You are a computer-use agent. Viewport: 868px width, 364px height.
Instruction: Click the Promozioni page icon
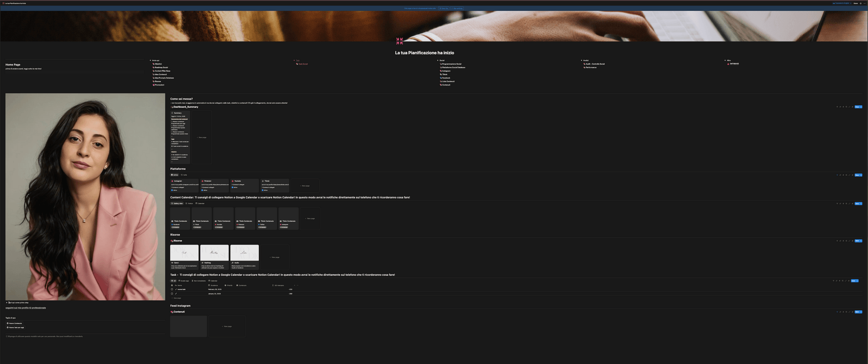coord(154,85)
